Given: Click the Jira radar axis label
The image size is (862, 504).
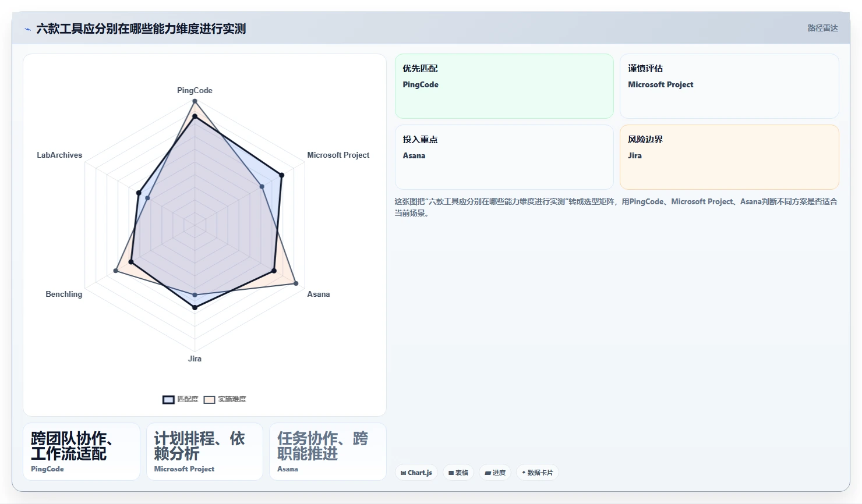Looking at the screenshot, I should pyautogui.click(x=195, y=359).
